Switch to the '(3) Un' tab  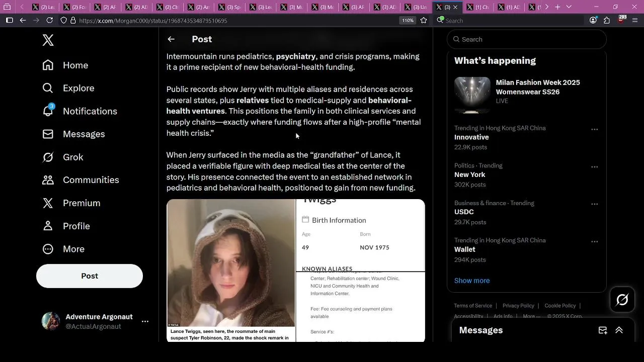pyautogui.click(x=416, y=7)
